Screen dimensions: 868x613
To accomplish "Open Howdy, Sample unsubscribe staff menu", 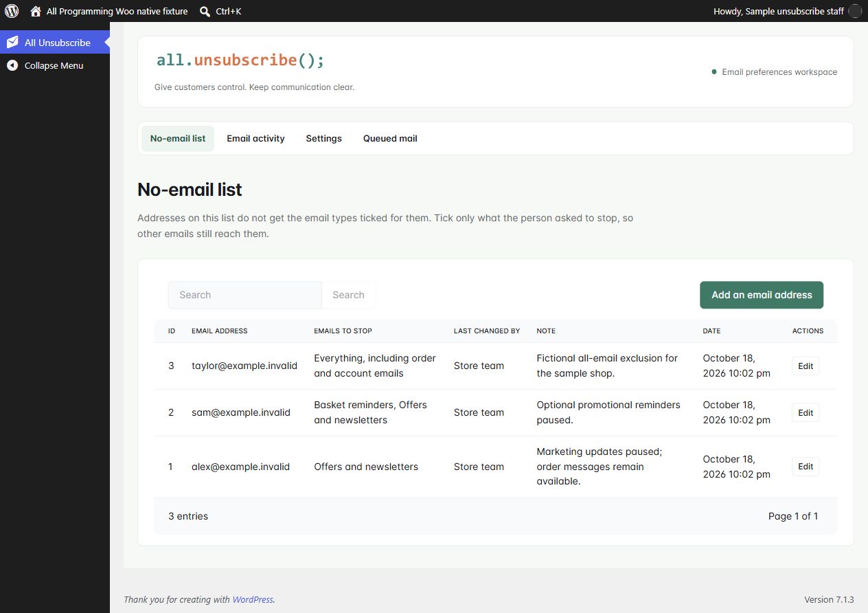I will (x=787, y=11).
